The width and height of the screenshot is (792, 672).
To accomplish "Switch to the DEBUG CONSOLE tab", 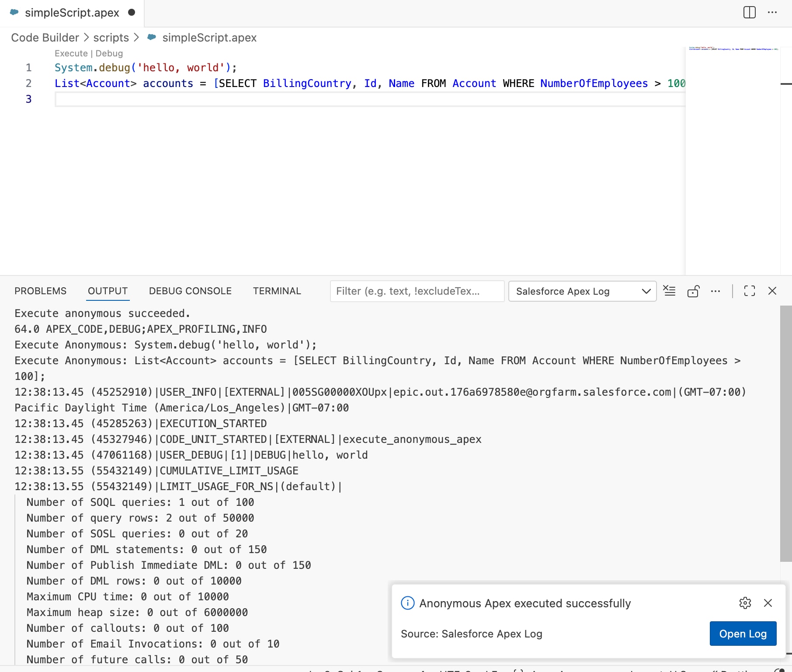I will pyautogui.click(x=190, y=291).
